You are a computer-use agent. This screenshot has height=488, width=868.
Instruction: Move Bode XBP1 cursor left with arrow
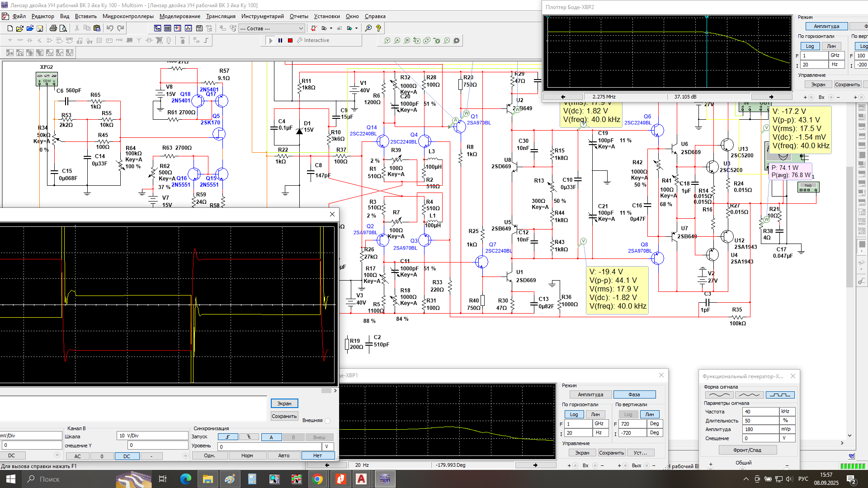point(328,465)
